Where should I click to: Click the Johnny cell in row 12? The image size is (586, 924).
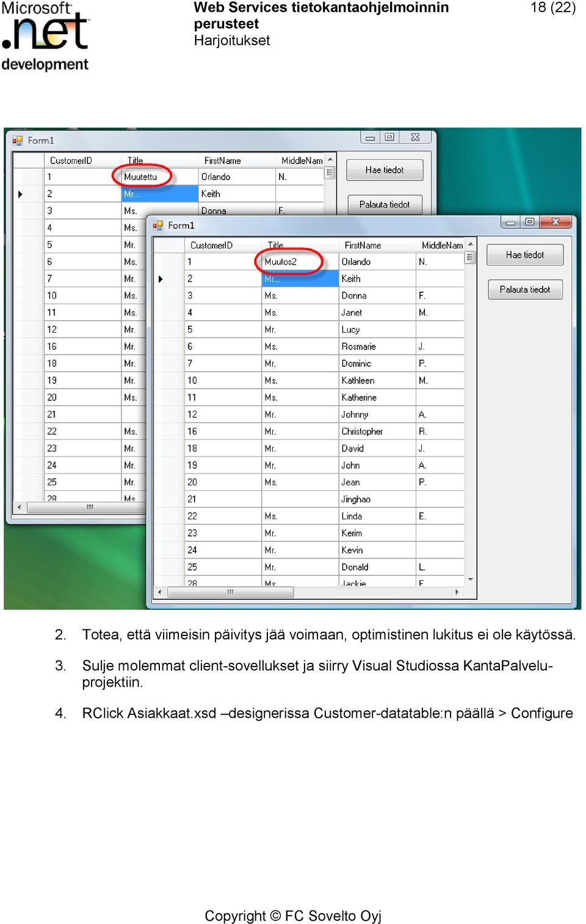pyautogui.click(x=377, y=414)
